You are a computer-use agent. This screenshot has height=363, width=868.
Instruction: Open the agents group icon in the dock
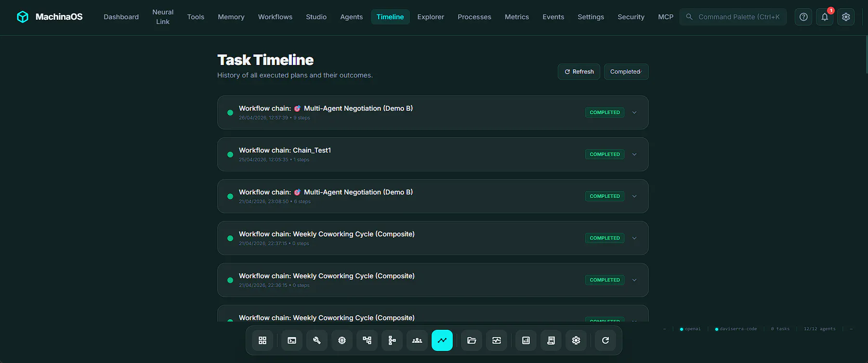[x=417, y=340]
